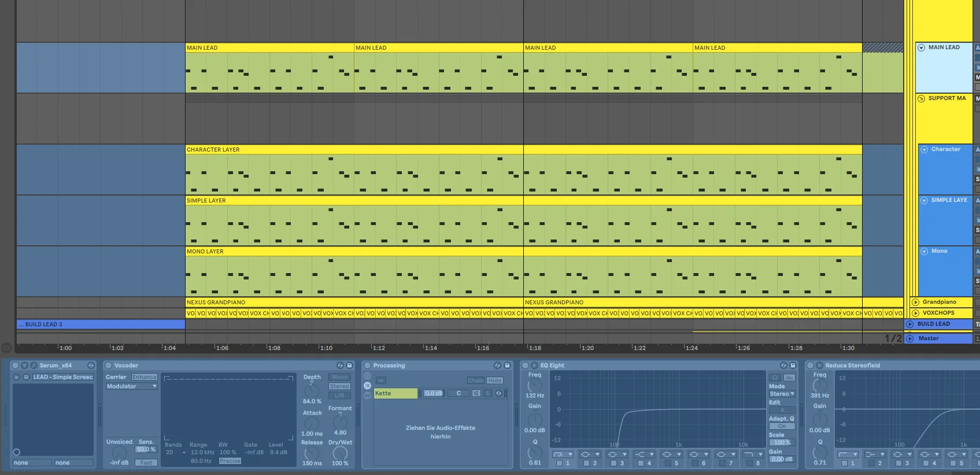This screenshot has height=475, width=980.
Task: Toggle the Vocoder Fast unvoiced button
Action: 146,463
